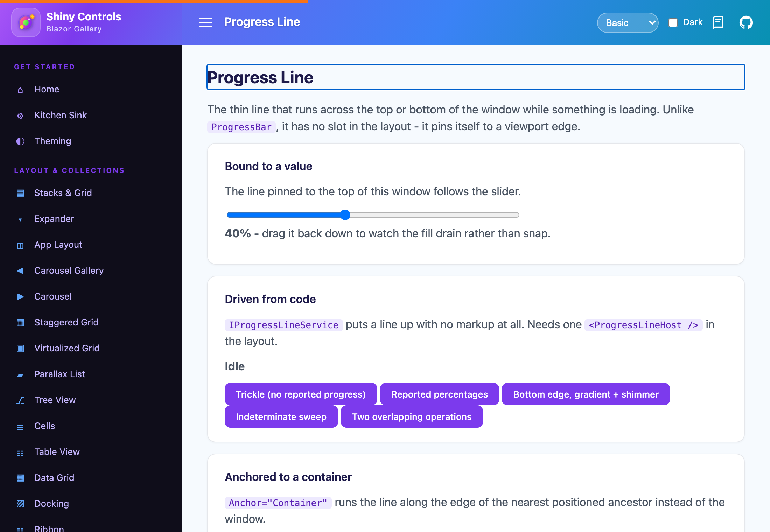Toggle the hamburger navigation menu
The height and width of the screenshot is (532, 770).
tap(206, 22)
